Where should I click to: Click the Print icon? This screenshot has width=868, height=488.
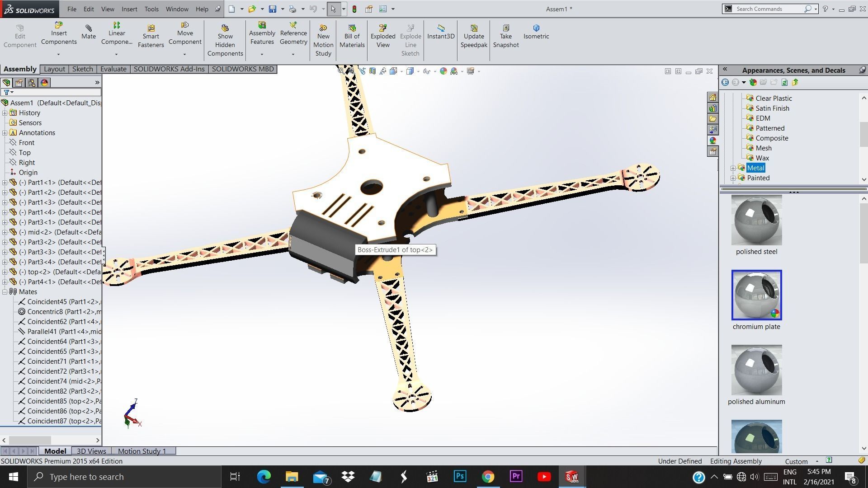[x=293, y=9]
